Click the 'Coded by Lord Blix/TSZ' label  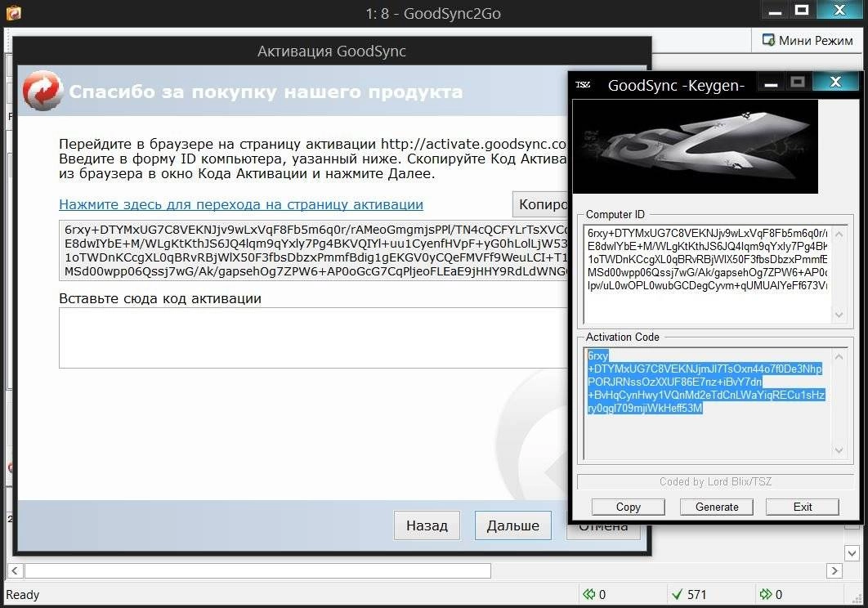point(715,482)
